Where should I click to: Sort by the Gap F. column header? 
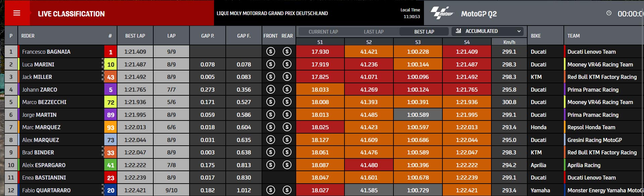(244, 36)
